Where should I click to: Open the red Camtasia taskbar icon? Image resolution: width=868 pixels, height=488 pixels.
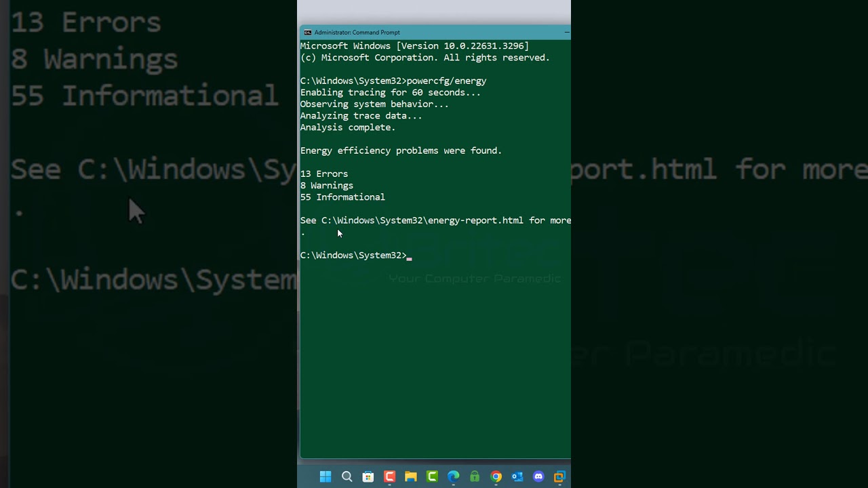point(389,476)
